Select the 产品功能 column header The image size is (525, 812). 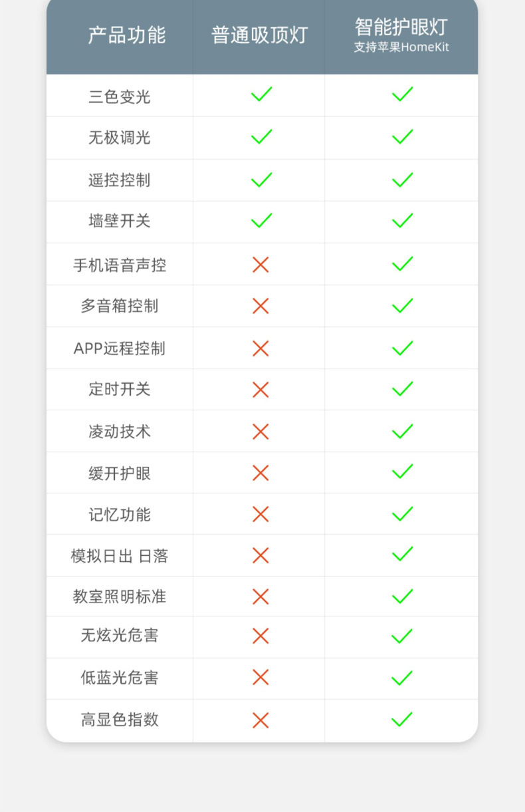127,35
